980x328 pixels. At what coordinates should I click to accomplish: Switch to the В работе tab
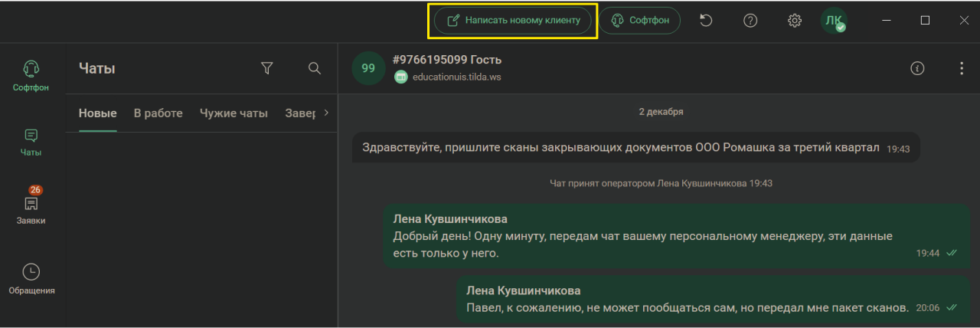158,113
